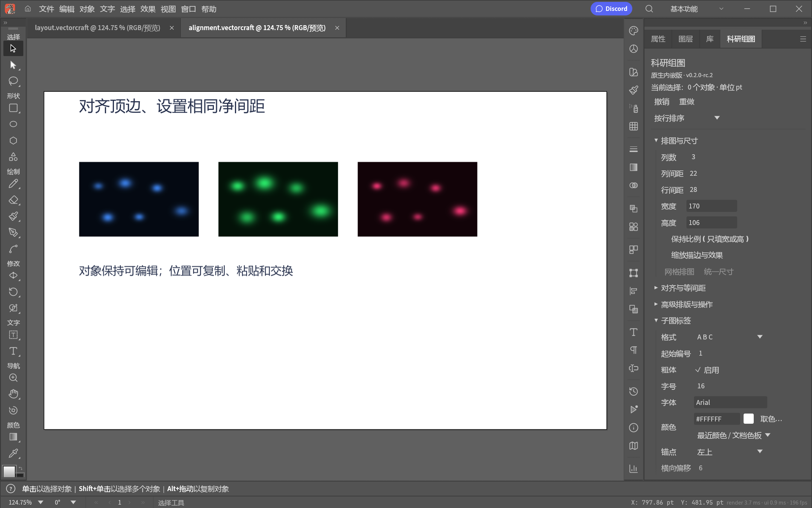Select the Rotate tool
This screenshot has width=812, height=508.
(13, 292)
